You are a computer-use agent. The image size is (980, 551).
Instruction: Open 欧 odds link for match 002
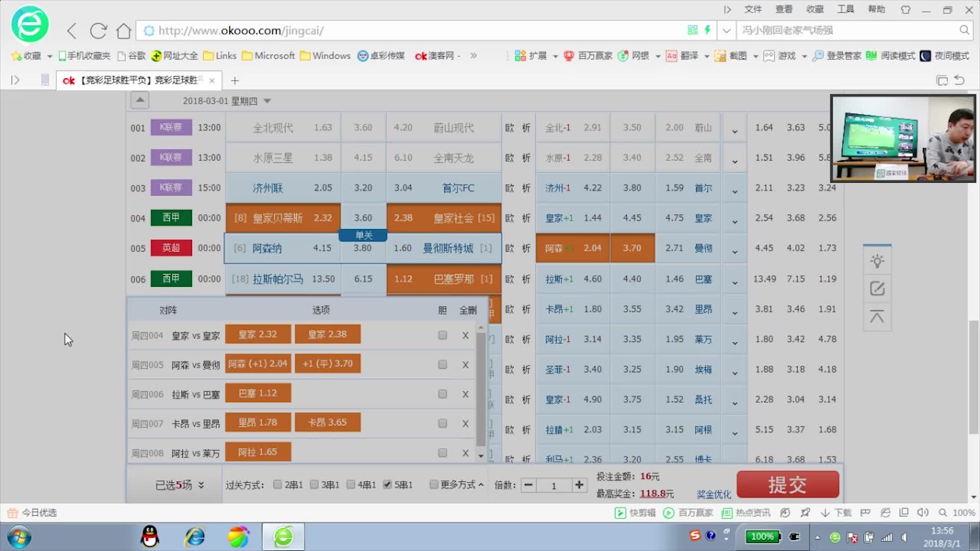[x=509, y=158]
